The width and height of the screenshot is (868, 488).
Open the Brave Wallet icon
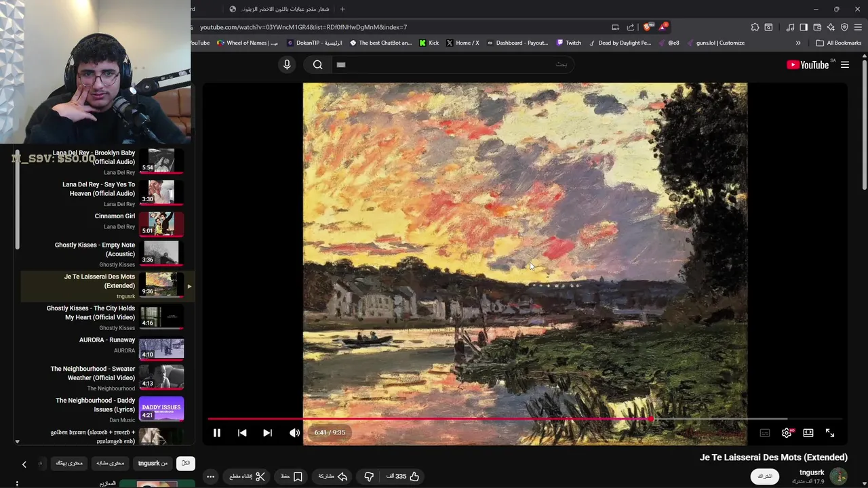click(817, 27)
